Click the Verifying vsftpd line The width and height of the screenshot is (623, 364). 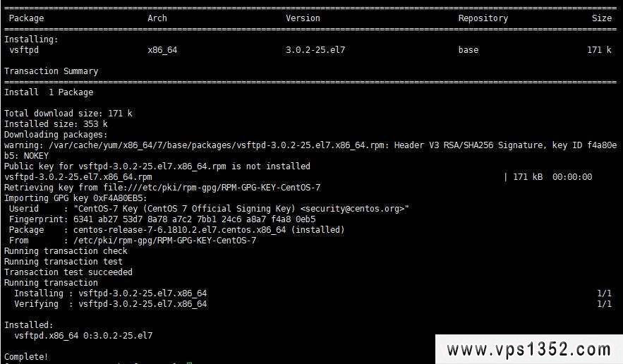pos(111,304)
